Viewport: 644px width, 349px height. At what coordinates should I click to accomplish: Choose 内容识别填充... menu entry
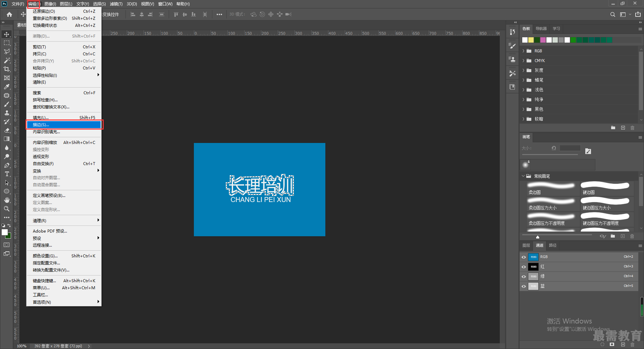(64, 132)
